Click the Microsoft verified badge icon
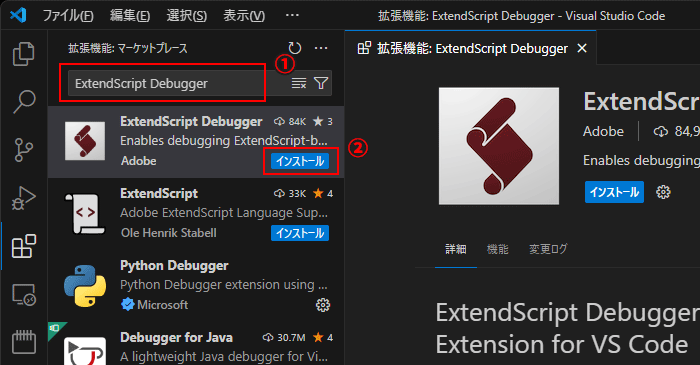Image resolution: width=700 pixels, height=365 pixels. 128,305
